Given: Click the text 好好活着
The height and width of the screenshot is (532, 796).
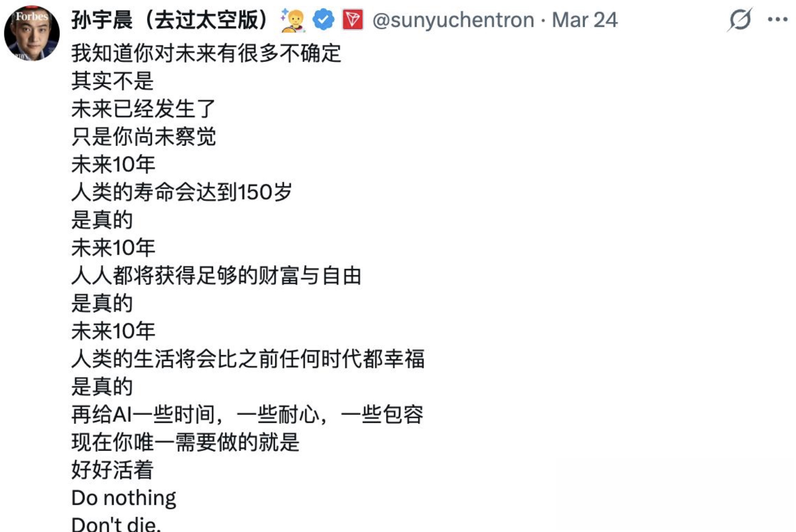Looking at the screenshot, I should tap(112, 468).
